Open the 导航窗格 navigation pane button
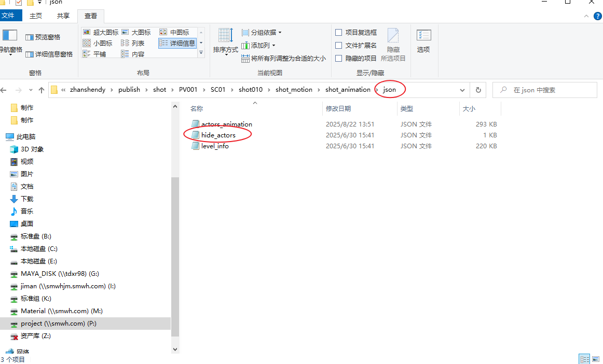The image size is (603, 364). (10, 41)
